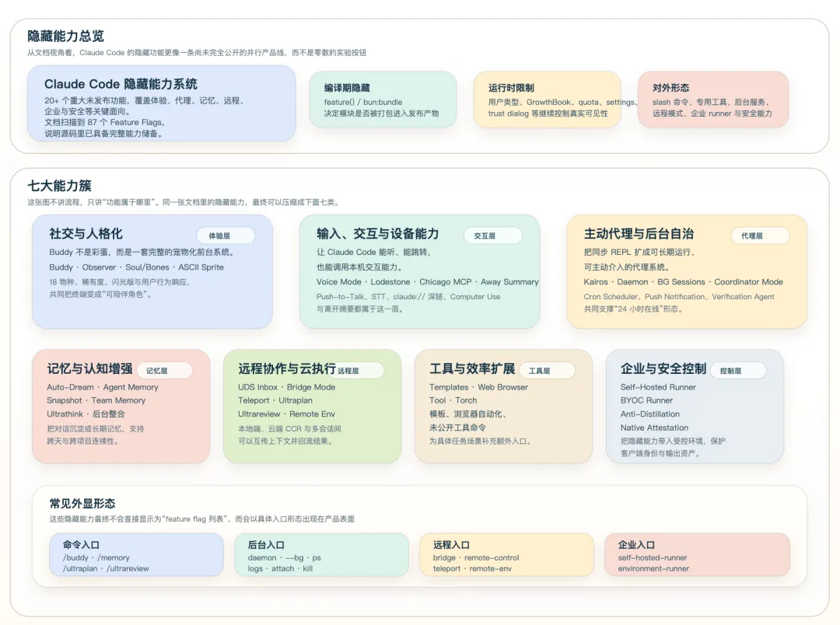The width and height of the screenshot is (840, 625).
Task: Click the Buddy · Observer · Soul/Bones line
Action: [x=137, y=267]
